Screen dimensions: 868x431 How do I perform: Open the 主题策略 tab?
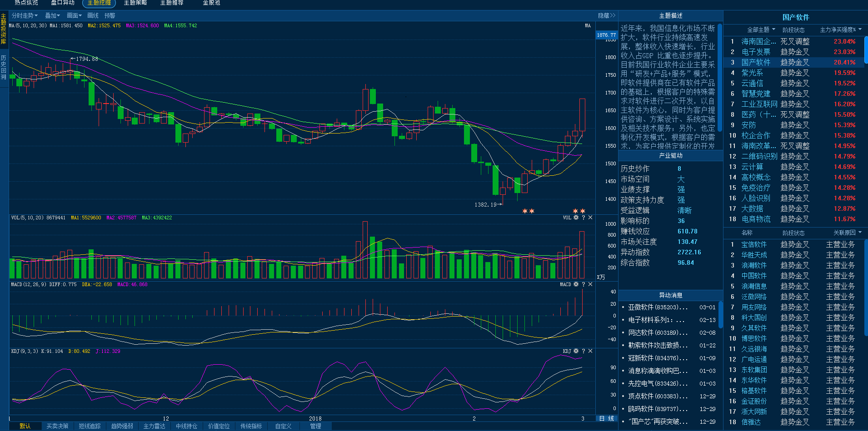pos(135,3)
